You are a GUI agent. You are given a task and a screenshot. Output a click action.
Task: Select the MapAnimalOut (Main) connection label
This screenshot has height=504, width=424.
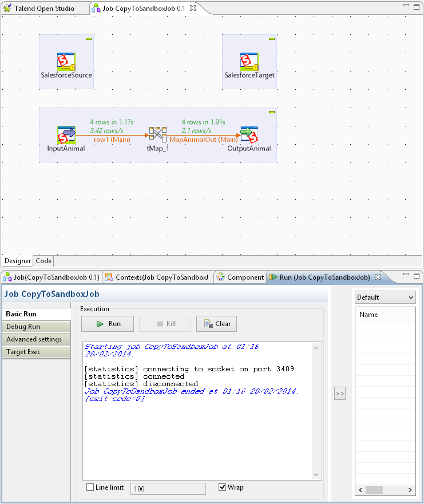[x=204, y=140]
